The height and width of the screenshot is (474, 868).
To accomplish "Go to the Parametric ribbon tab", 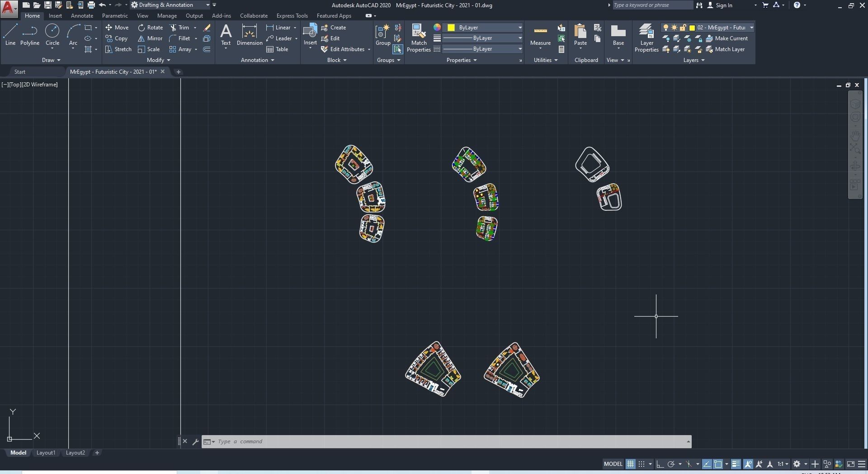I will (x=115, y=16).
